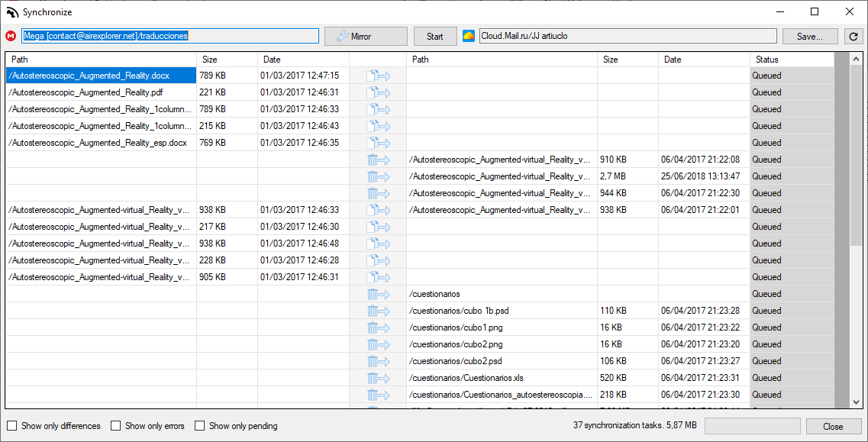
Task: Click the Synchronize app icon in title bar
Action: tap(11, 11)
